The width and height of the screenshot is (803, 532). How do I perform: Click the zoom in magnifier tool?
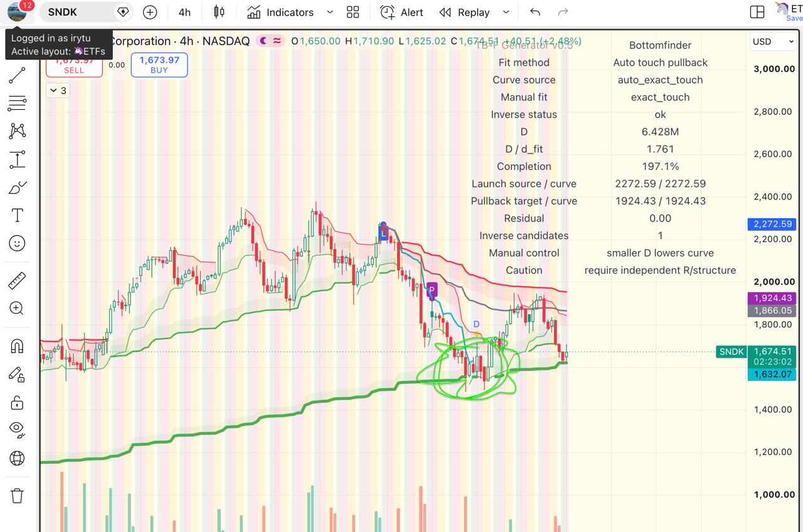17,308
